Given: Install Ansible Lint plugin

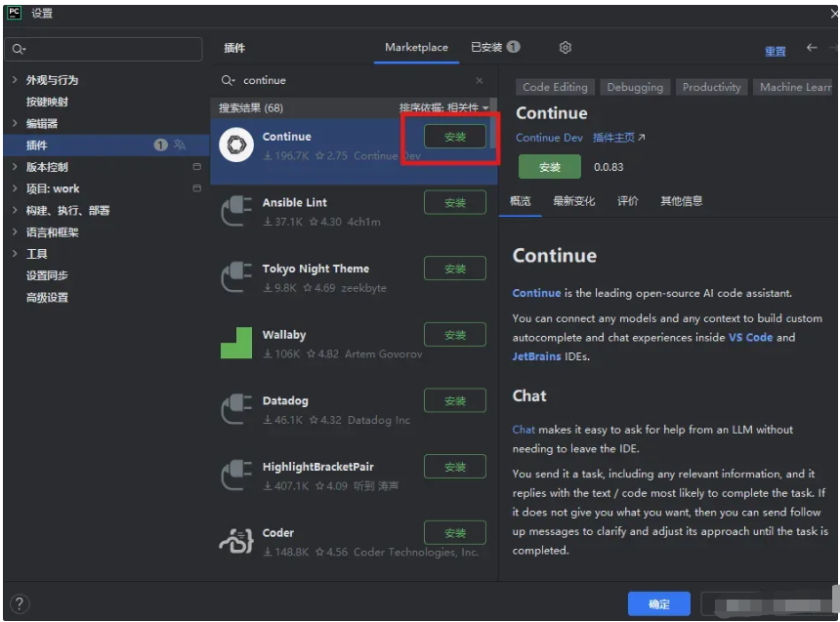Looking at the screenshot, I should pos(455,202).
